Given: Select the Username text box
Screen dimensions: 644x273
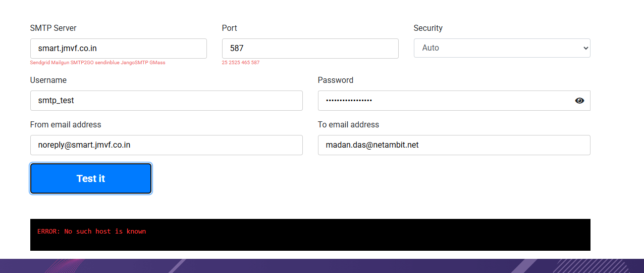Looking at the screenshot, I should (166, 101).
